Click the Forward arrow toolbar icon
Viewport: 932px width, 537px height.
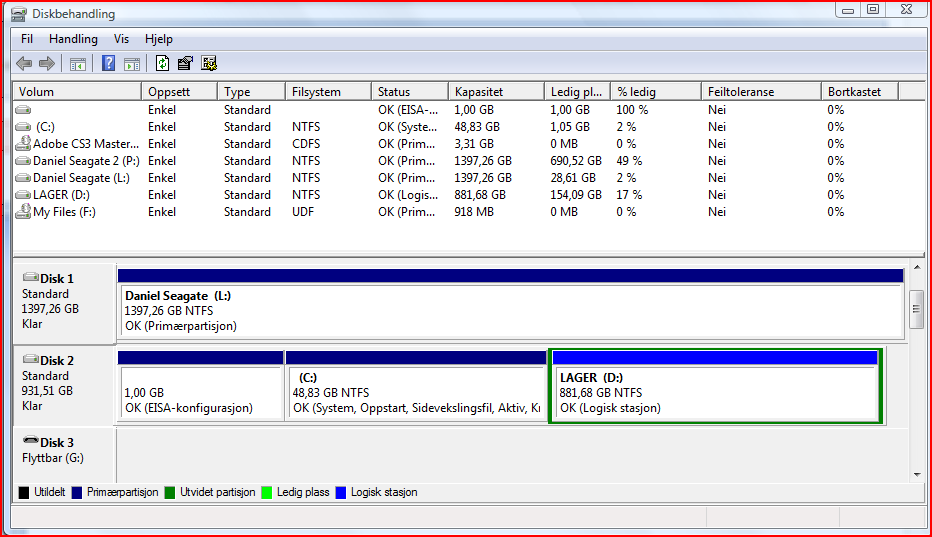click(46, 64)
